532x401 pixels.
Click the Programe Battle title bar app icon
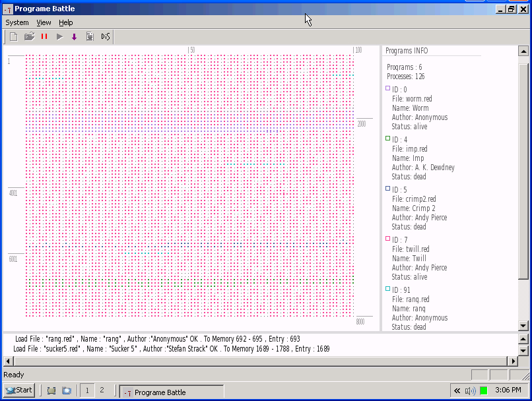(8, 9)
